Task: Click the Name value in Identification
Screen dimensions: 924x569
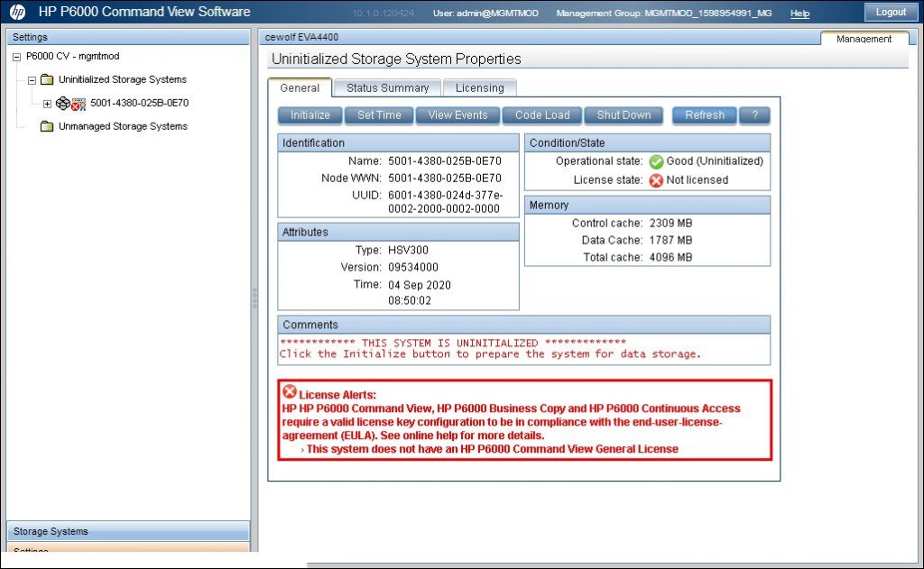Action: click(x=444, y=161)
